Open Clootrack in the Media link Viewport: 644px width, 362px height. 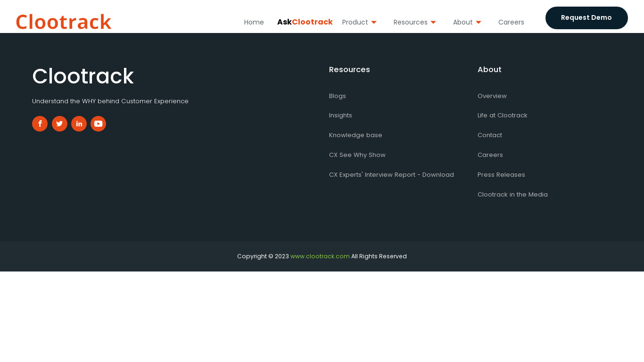pyautogui.click(x=512, y=195)
